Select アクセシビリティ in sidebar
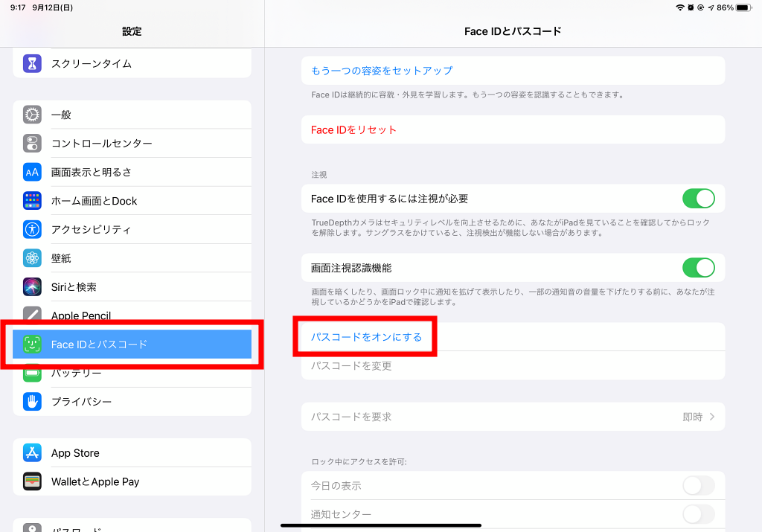Screen dimensions: 762x532 [132, 229]
